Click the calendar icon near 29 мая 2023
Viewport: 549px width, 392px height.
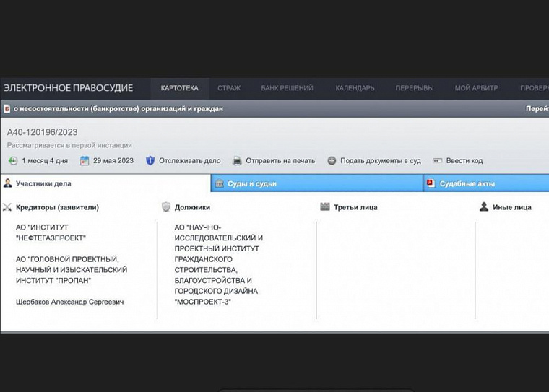point(85,161)
